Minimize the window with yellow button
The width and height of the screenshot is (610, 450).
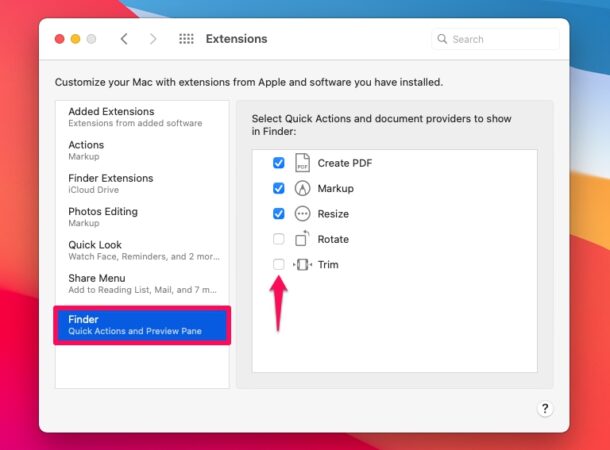pyautogui.click(x=75, y=39)
